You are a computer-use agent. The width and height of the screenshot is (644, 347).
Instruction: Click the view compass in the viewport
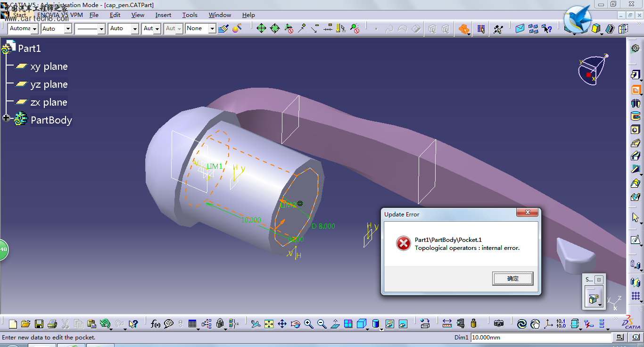(593, 70)
